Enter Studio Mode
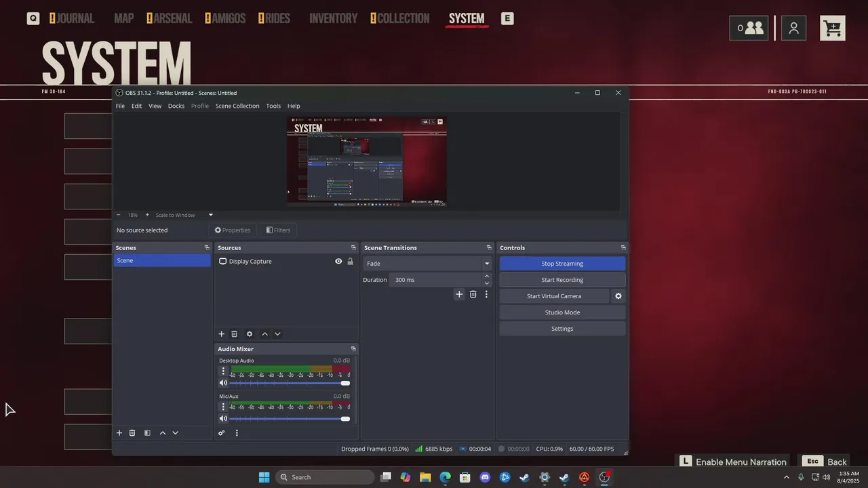The height and width of the screenshot is (488, 868). [x=562, y=312]
